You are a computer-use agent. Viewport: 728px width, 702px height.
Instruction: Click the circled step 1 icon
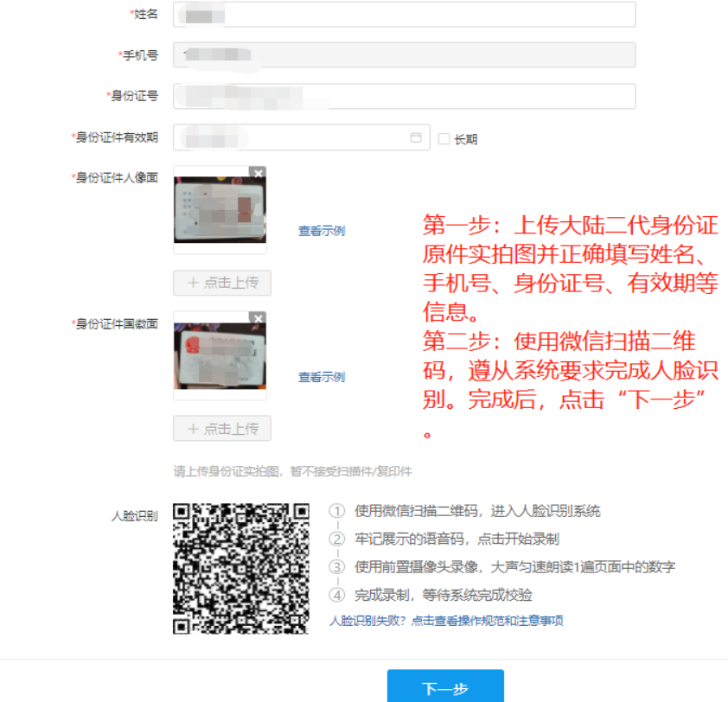point(336,511)
